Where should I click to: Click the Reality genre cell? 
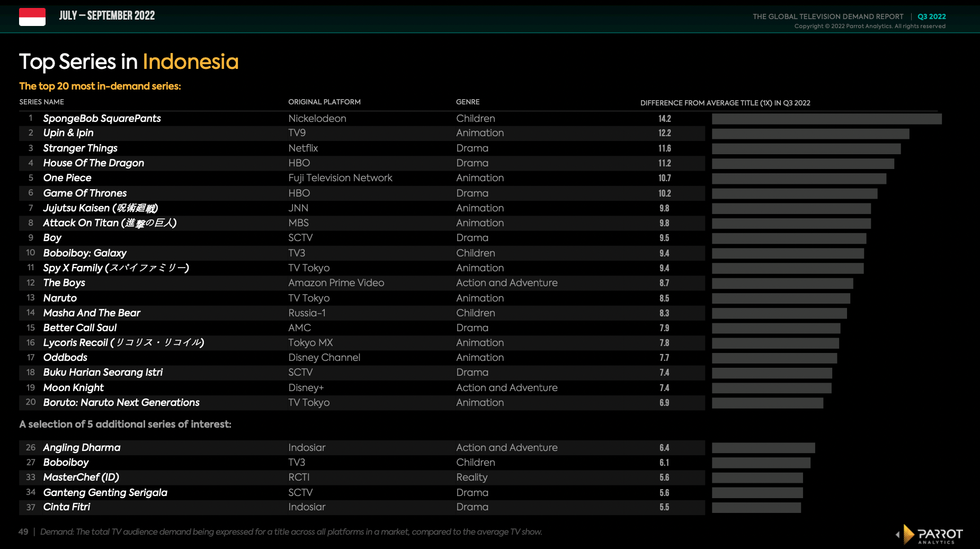pos(472,477)
